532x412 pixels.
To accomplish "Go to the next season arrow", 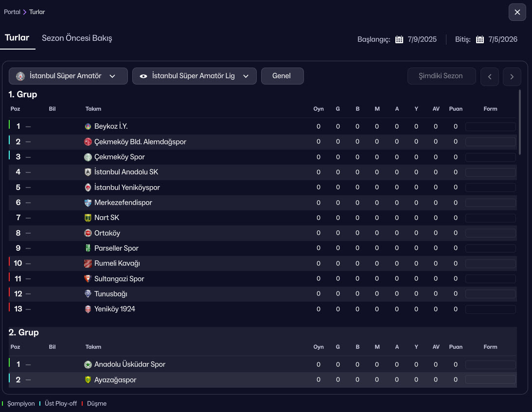I will [512, 77].
